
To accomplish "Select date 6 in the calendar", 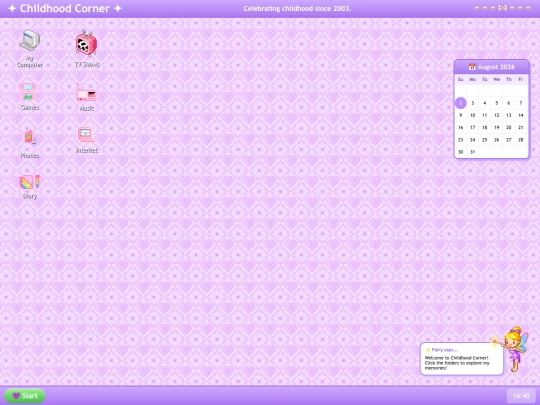I will (509, 103).
